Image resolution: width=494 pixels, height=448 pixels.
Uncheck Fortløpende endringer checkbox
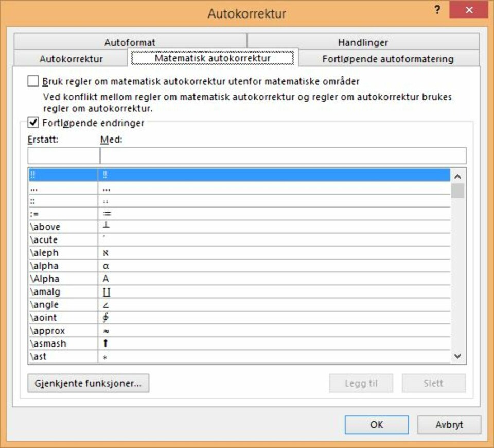coord(33,123)
